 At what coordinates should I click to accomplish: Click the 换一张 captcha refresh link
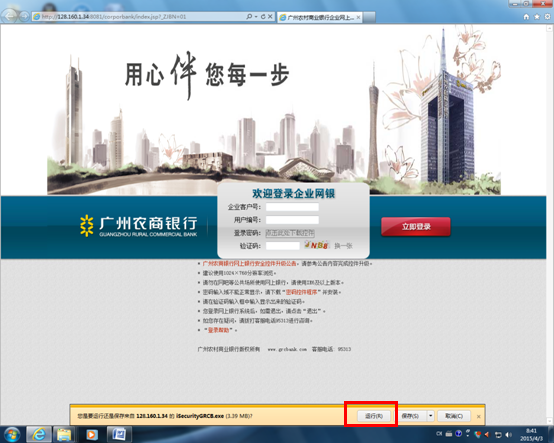coord(343,246)
